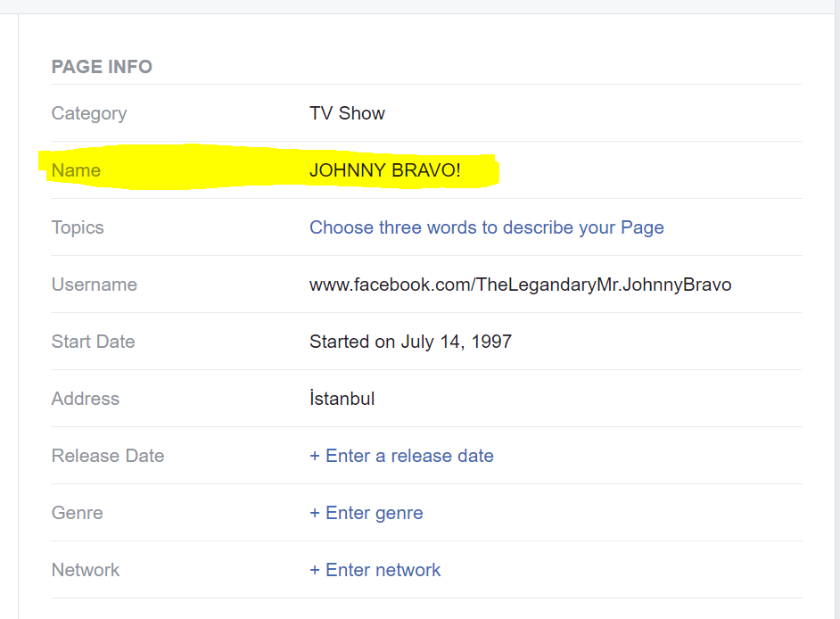The width and height of the screenshot is (840, 619).
Task: Click 'Choose three words to describe your Page' link
Action: click(486, 227)
